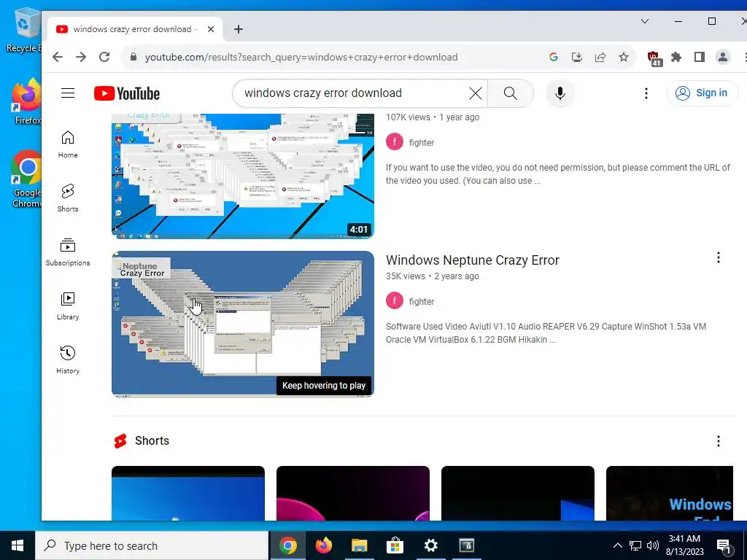Open Subscriptions in the sidebar

pyautogui.click(x=68, y=252)
